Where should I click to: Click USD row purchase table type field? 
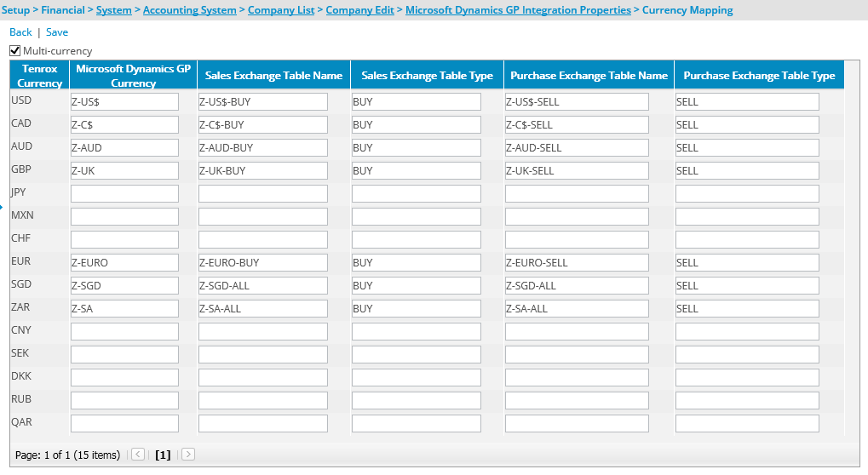[747, 102]
